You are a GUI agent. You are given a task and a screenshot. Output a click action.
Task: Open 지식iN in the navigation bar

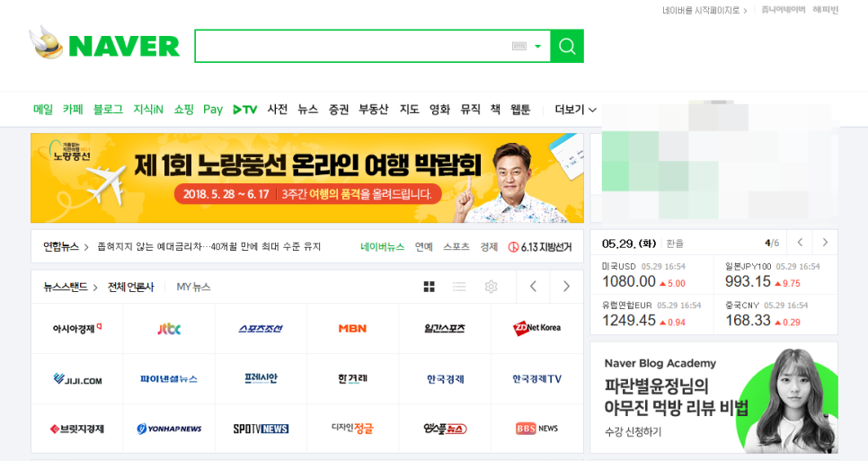point(148,110)
